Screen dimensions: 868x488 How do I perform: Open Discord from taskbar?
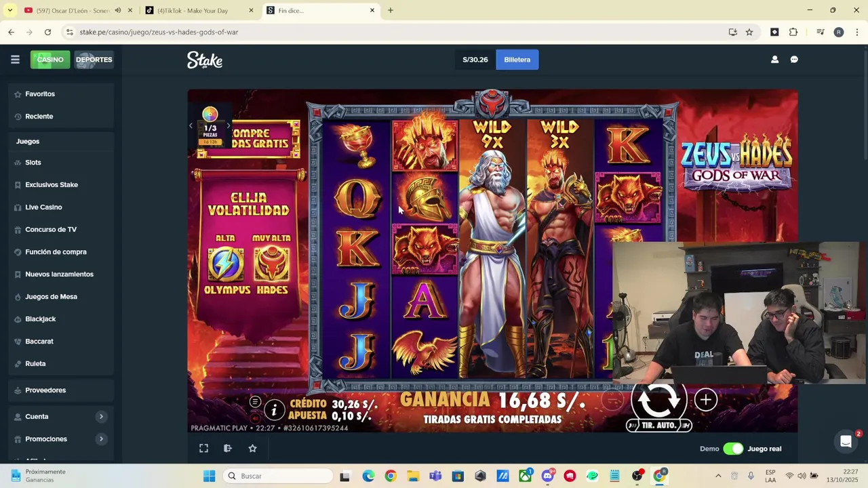tap(548, 476)
